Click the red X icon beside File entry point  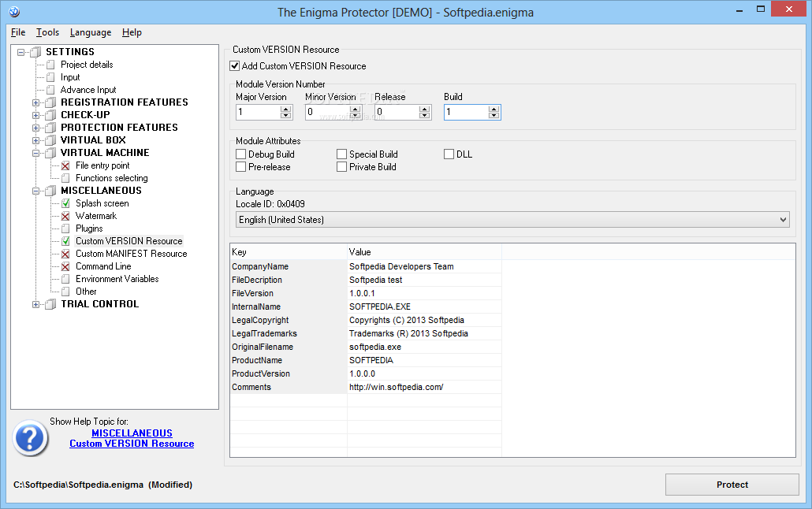(x=65, y=165)
